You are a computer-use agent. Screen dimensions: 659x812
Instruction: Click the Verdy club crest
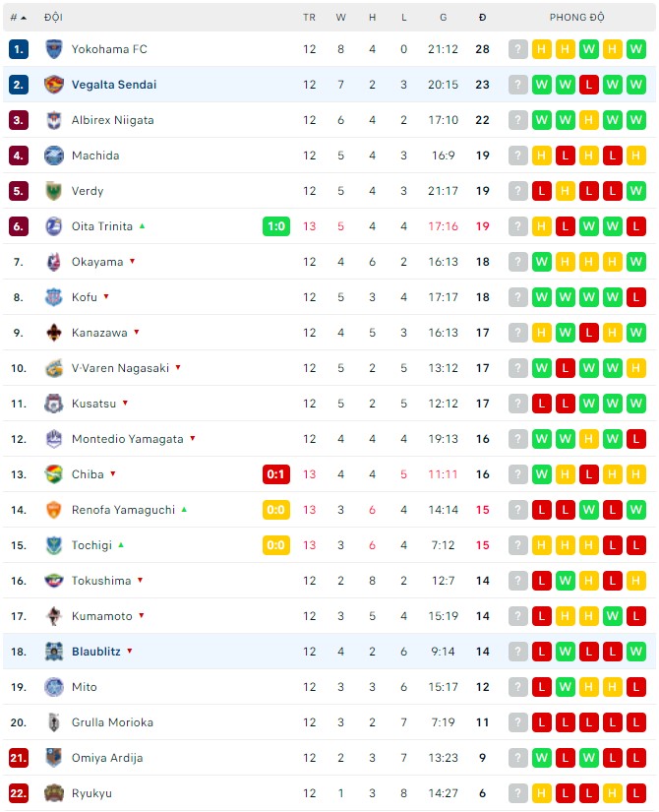[53, 191]
